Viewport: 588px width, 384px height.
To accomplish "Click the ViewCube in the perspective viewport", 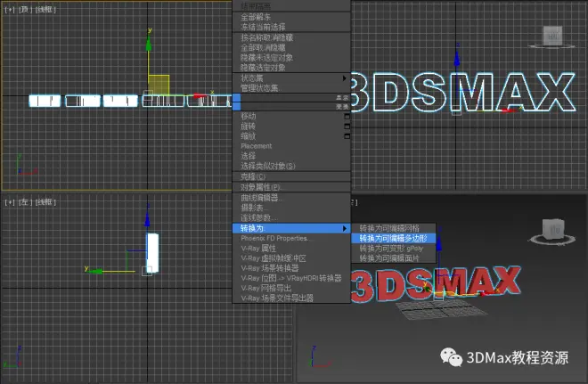I will point(553,229).
